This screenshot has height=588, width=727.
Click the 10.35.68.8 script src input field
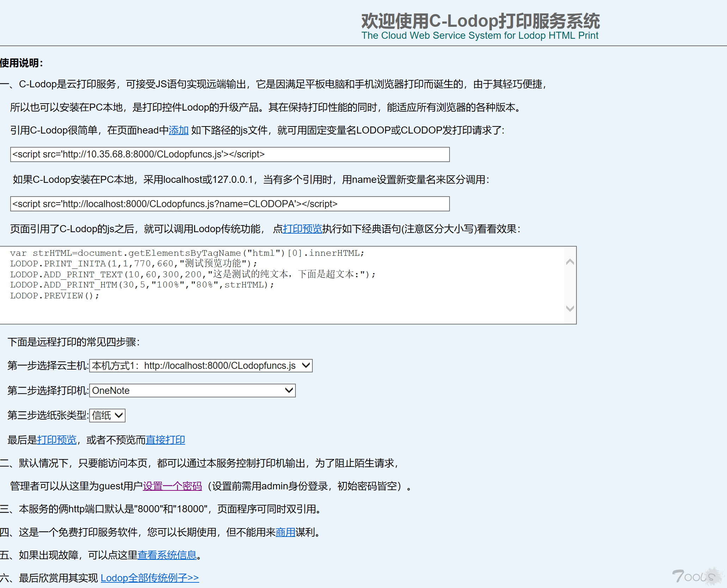tap(230, 154)
